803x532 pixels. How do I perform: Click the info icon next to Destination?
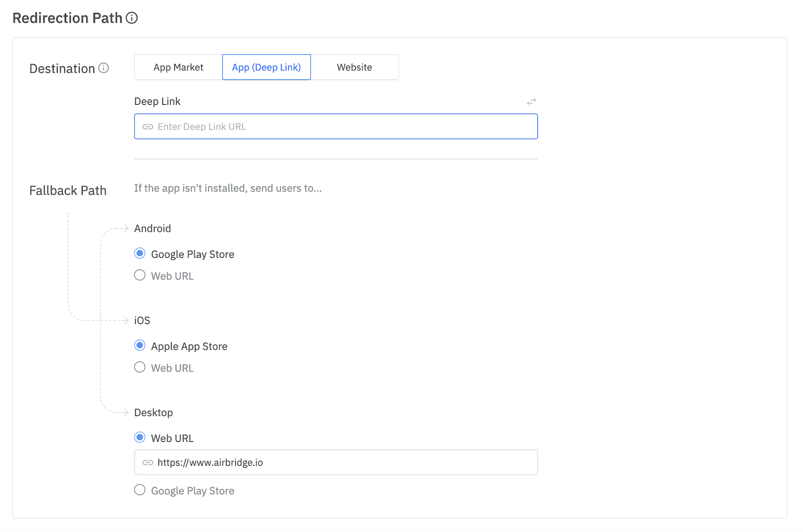click(x=104, y=68)
